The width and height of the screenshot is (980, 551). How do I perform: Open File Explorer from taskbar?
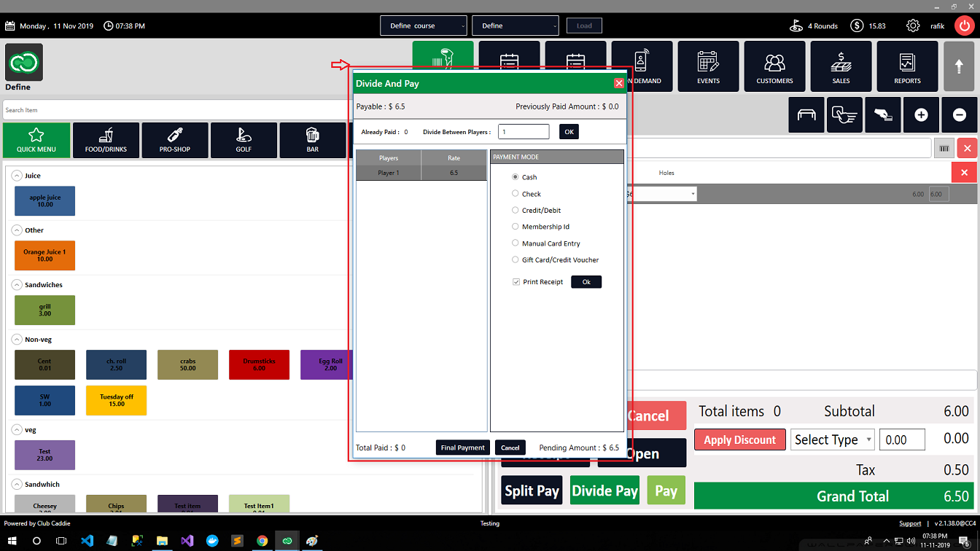162,541
